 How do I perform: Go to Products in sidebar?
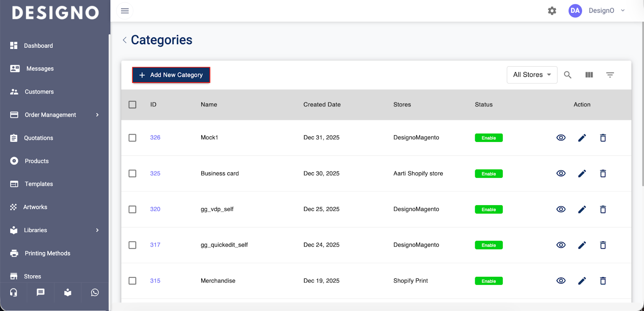(37, 161)
